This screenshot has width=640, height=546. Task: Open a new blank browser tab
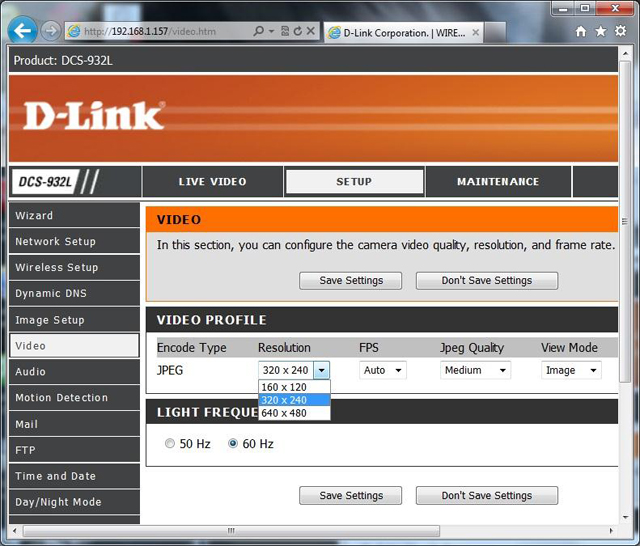coord(495,33)
